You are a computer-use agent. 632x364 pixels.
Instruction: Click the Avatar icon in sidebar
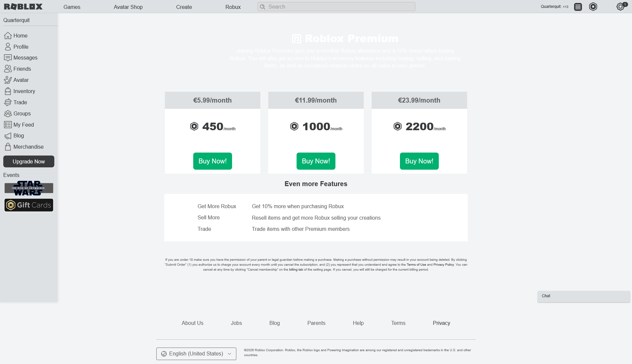[8, 80]
